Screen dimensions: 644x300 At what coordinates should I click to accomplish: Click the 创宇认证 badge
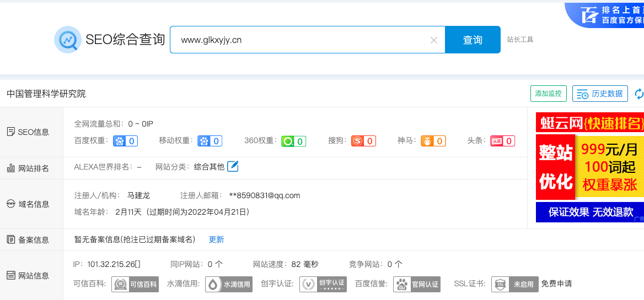coord(323,285)
